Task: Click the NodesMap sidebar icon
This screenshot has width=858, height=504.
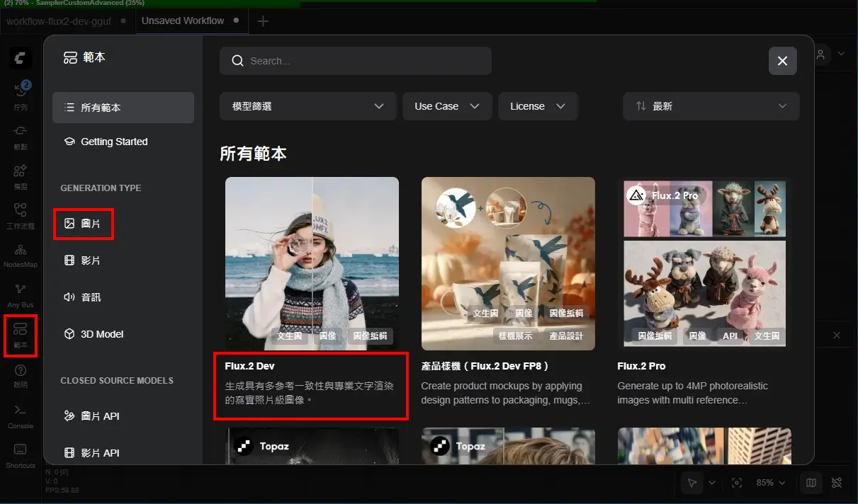Action: click(21, 255)
